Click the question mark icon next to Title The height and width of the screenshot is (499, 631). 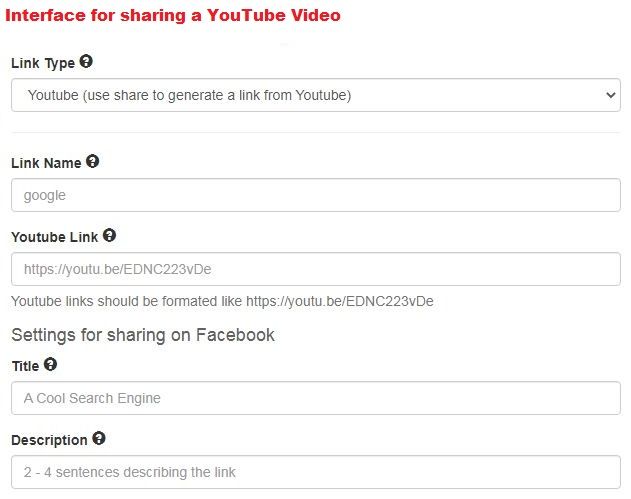pyautogui.click(x=50, y=365)
